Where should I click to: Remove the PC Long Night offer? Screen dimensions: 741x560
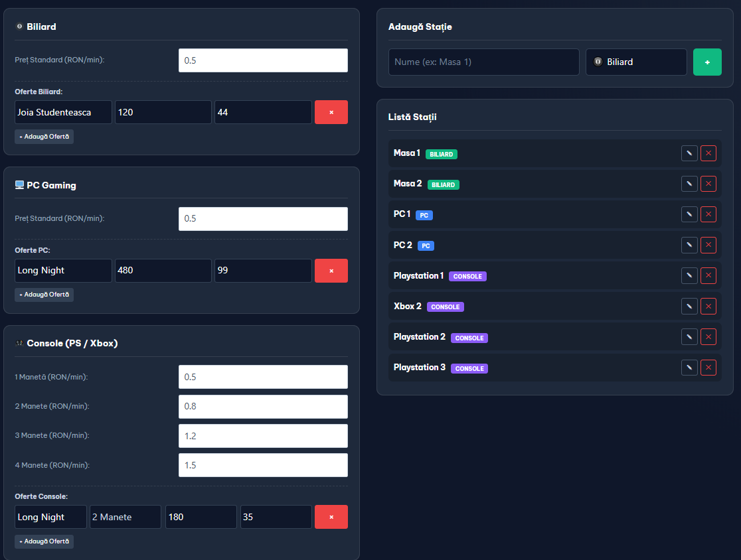pos(331,271)
